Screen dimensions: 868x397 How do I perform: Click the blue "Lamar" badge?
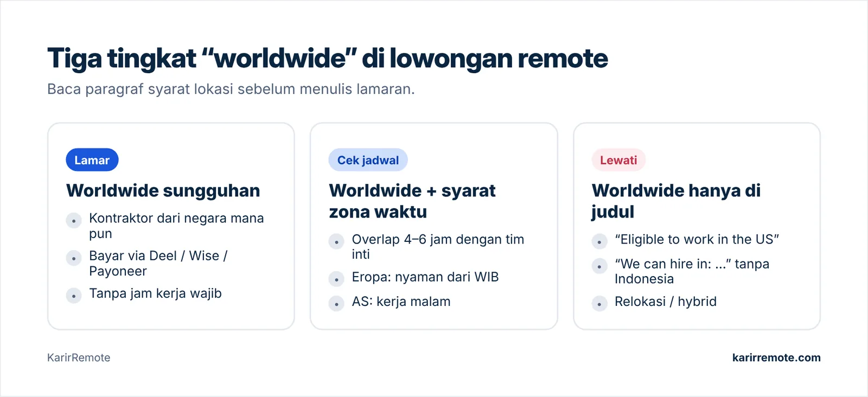[x=92, y=160]
